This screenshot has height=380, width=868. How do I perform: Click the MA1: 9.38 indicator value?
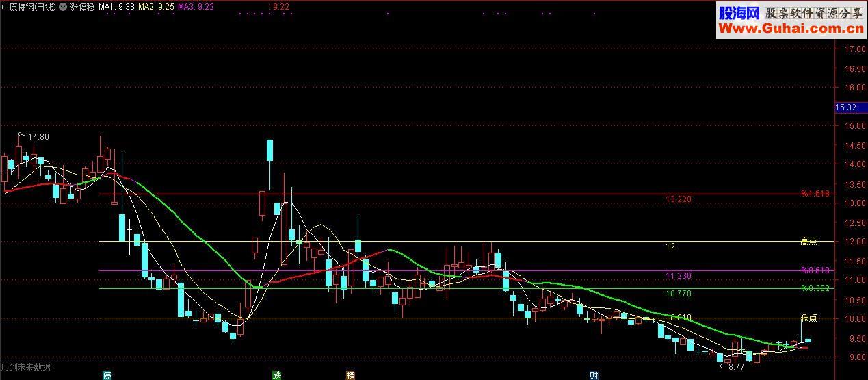click(x=116, y=6)
